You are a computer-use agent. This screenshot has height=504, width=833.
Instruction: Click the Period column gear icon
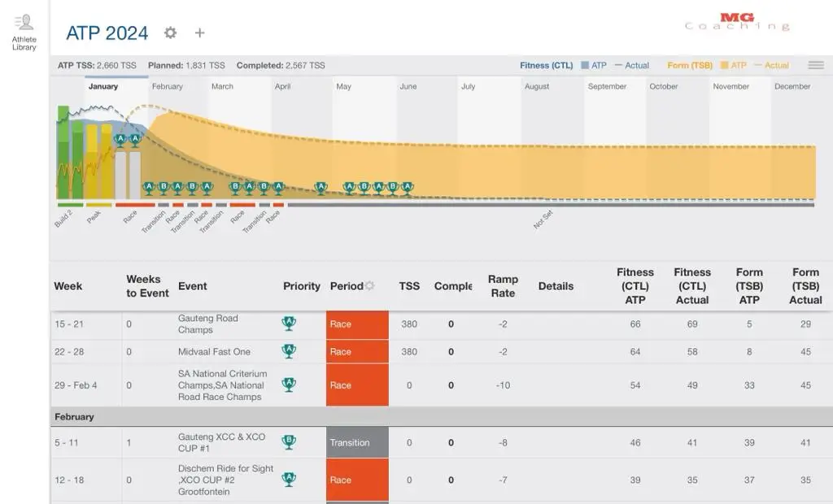(371, 285)
